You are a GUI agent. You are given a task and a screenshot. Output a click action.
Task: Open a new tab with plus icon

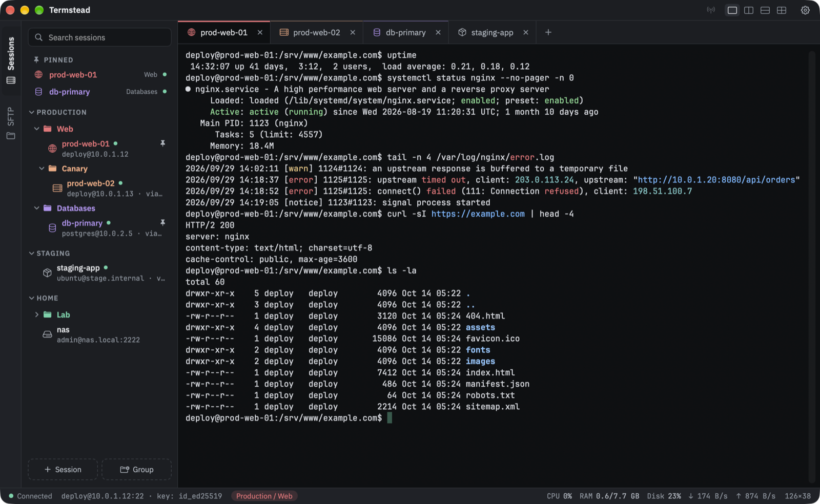point(548,32)
